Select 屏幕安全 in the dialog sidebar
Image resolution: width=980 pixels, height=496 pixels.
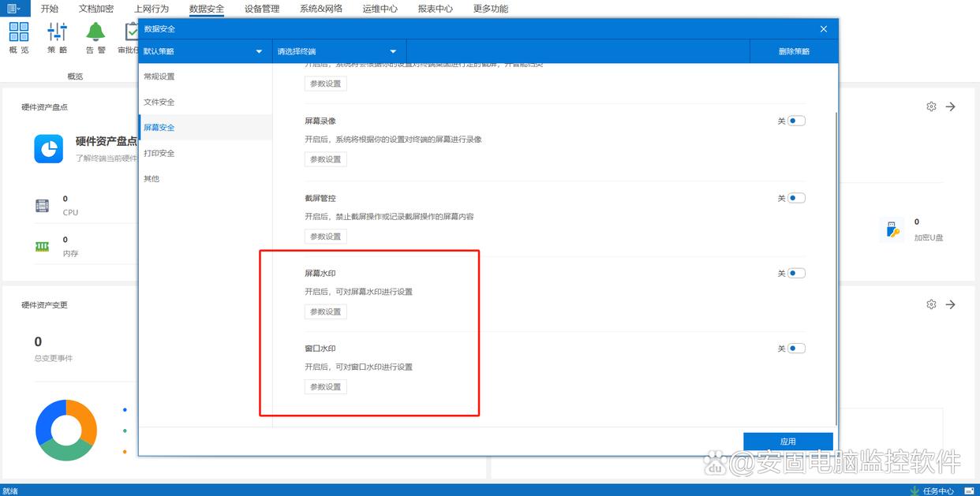click(x=205, y=127)
